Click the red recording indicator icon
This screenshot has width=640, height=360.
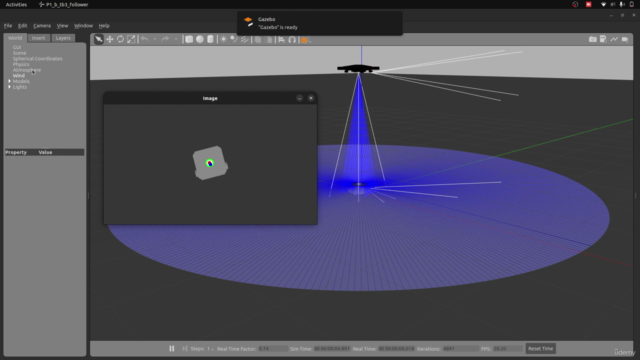(x=589, y=4)
